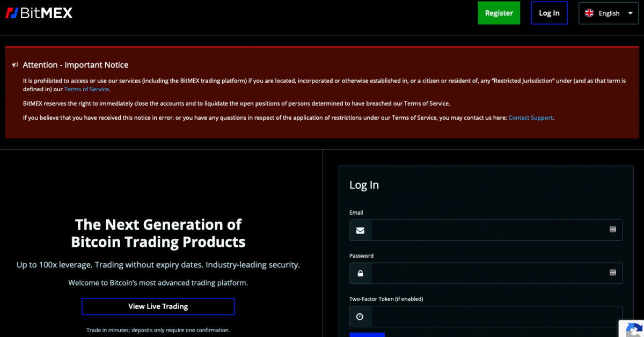644x337 pixels.
Task: Follow the Contact Support link
Action: point(530,118)
